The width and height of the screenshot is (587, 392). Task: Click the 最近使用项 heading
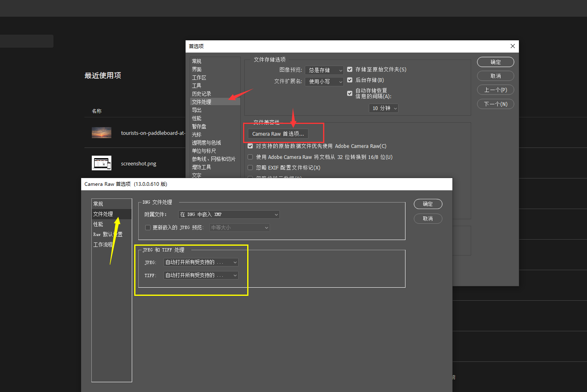[103, 75]
